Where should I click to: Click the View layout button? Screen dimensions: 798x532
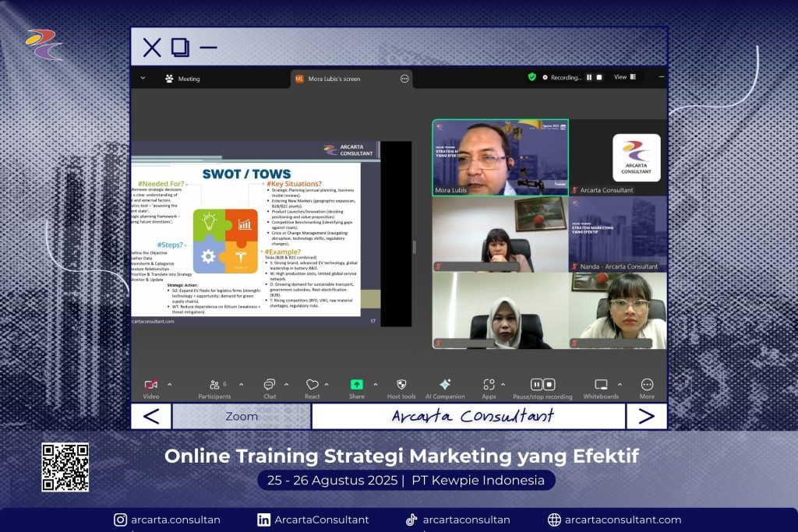click(624, 77)
